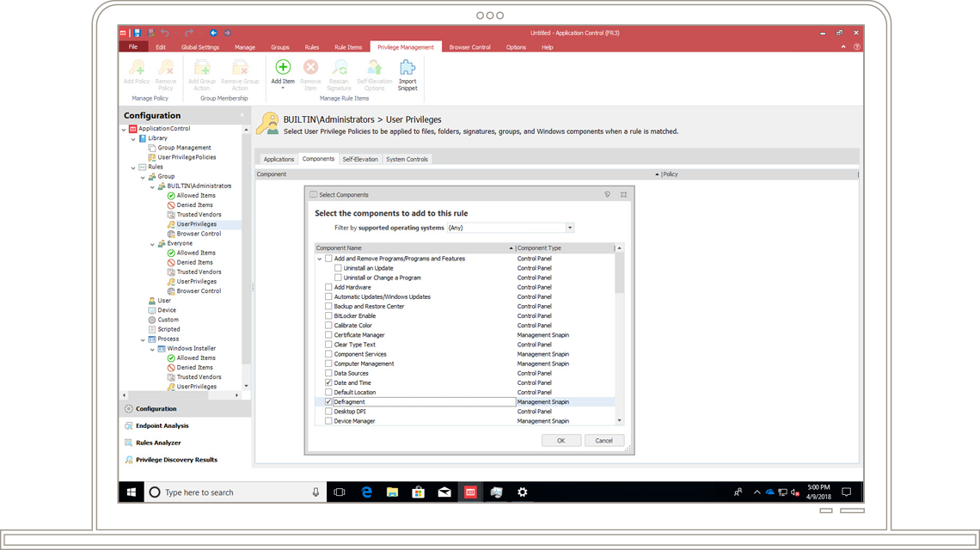Click the Remove Policy ribbon icon
Screen dimensions: 980x550
click(166, 68)
